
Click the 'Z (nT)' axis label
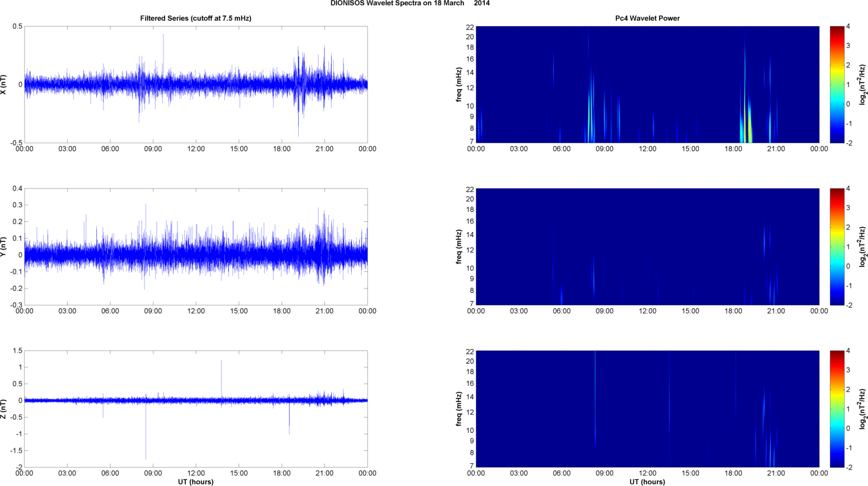[4, 409]
